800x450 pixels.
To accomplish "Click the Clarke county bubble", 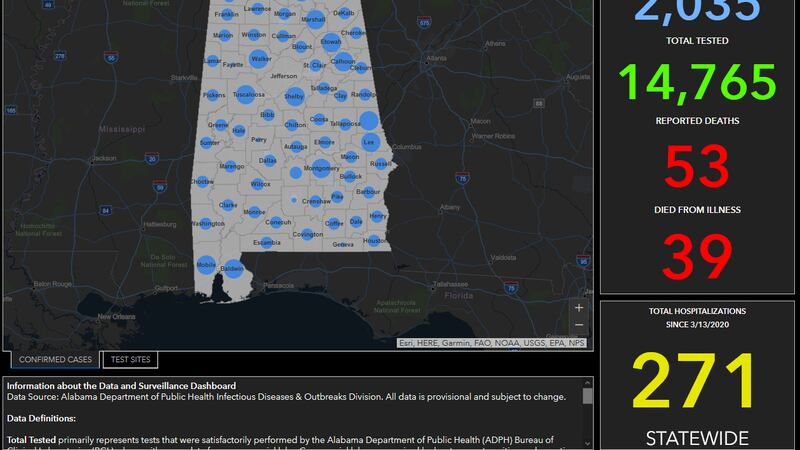I will click(x=228, y=205).
